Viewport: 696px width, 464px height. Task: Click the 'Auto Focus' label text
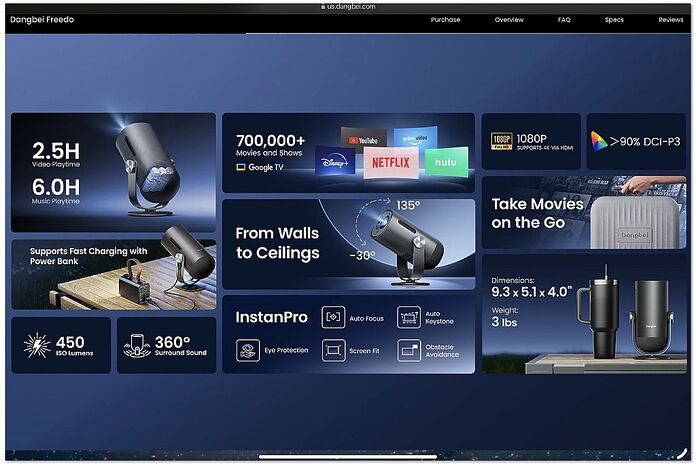366,318
